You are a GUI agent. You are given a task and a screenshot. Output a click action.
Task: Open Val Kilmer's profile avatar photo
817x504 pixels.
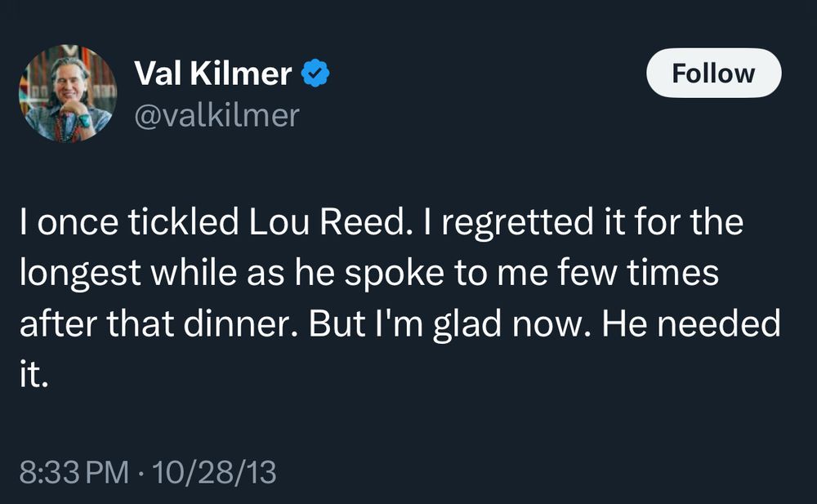69,93
